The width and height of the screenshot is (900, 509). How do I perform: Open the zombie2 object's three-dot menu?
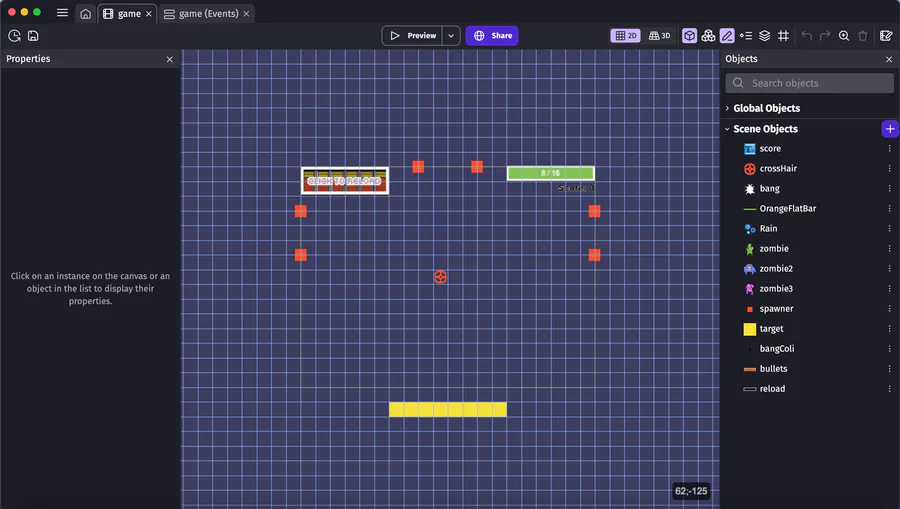(x=889, y=269)
